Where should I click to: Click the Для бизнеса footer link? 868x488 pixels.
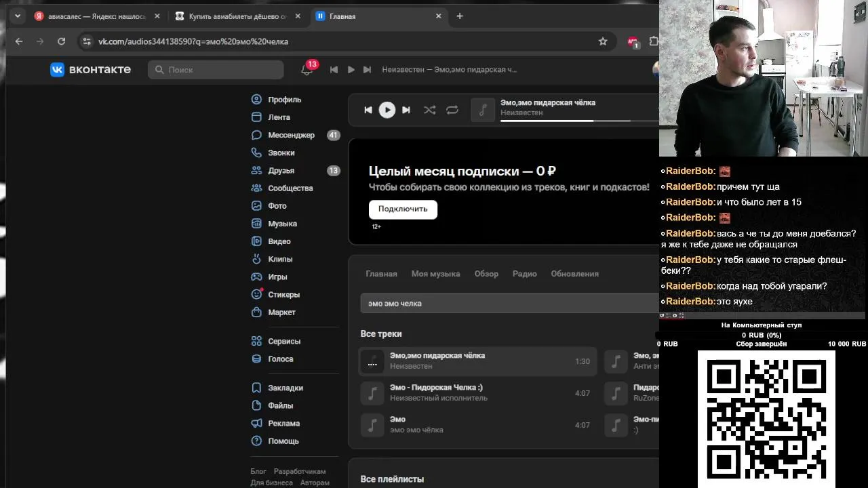pos(271,483)
